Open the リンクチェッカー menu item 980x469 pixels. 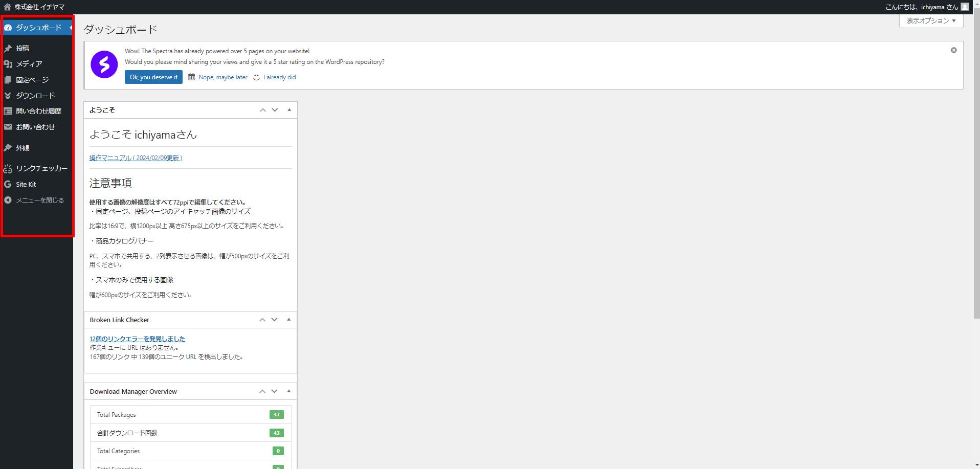[x=41, y=168]
